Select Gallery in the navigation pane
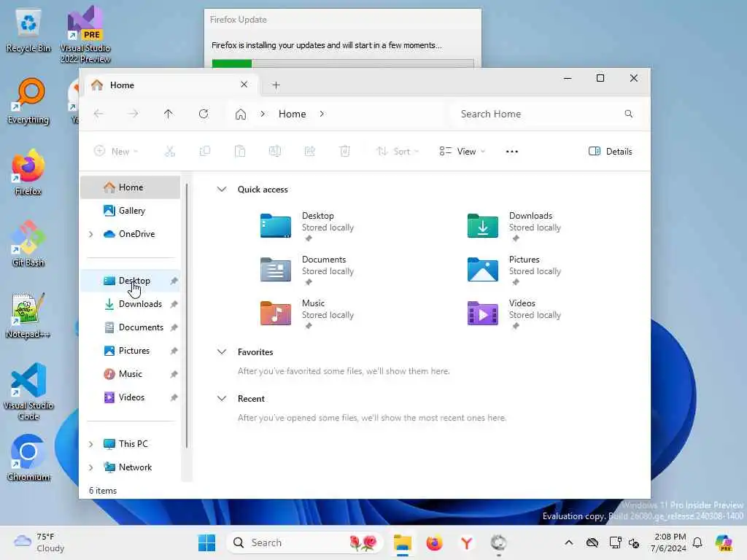747x560 pixels. pyautogui.click(x=130, y=211)
